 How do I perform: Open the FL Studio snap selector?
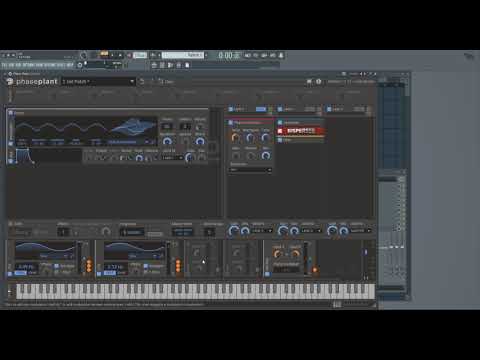pos(117,63)
